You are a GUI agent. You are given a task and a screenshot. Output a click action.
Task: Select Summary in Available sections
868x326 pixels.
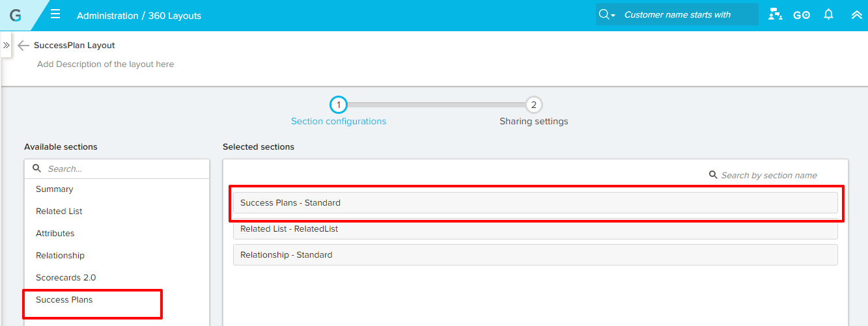click(55, 189)
